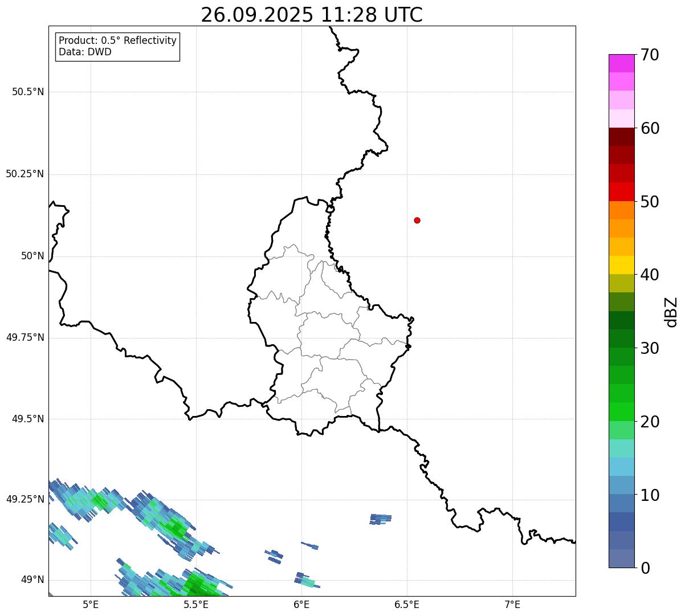Click the slate blue 0-2.5 dBZ swatch

(621, 558)
